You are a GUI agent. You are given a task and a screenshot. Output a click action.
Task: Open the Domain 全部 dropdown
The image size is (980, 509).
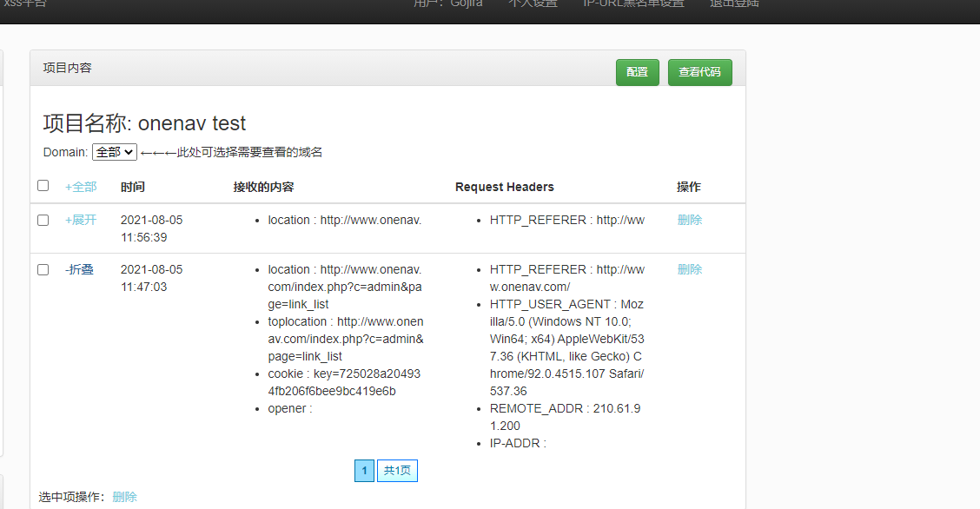115,152
